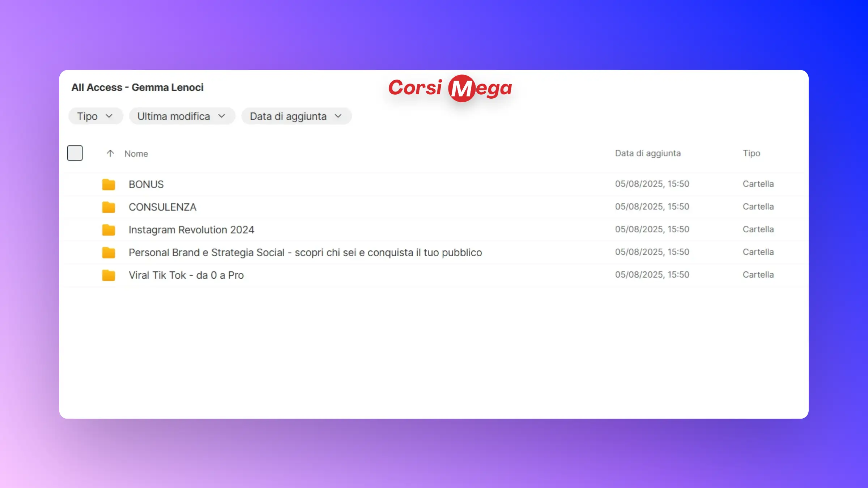Open Personal Brand e Strategia Social folder

[x=305, y=253]
